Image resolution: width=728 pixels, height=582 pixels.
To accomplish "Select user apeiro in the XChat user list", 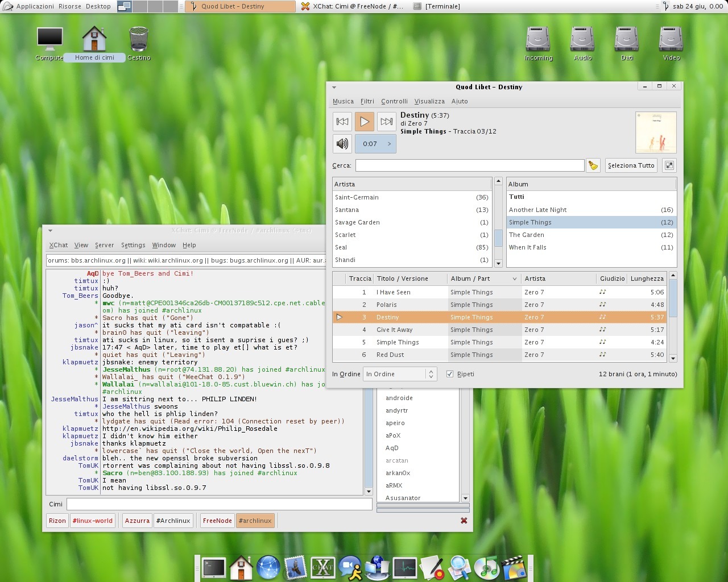I will coord(417,423).
